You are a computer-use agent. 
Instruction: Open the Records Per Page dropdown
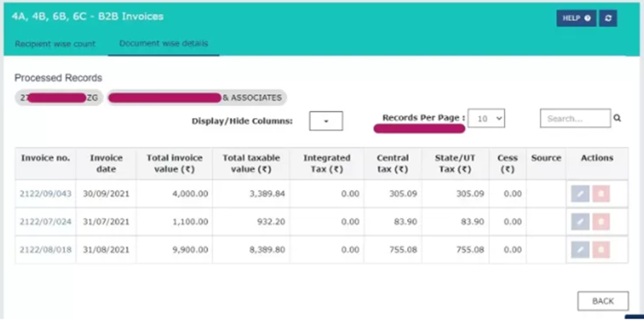click(x=486, y=119)
